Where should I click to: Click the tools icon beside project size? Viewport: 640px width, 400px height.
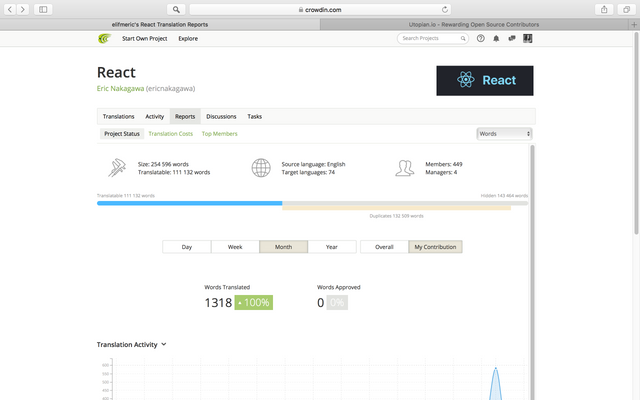(117, 168)
